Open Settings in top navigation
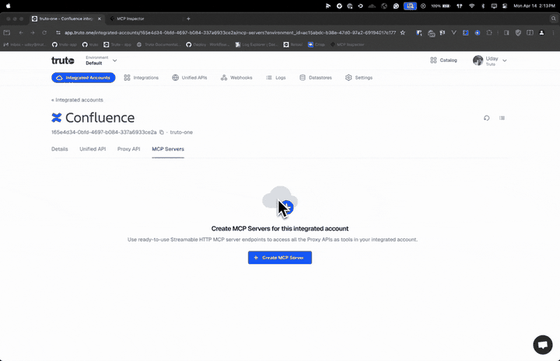The width and height of the screenshot is (560, 361). pyautogui.click(x=359, y=77)
